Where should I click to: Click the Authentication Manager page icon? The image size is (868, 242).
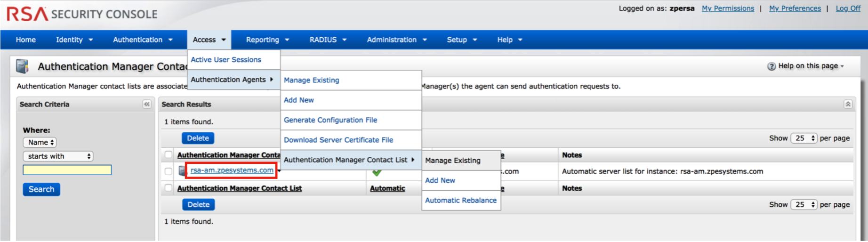(22, 66)
